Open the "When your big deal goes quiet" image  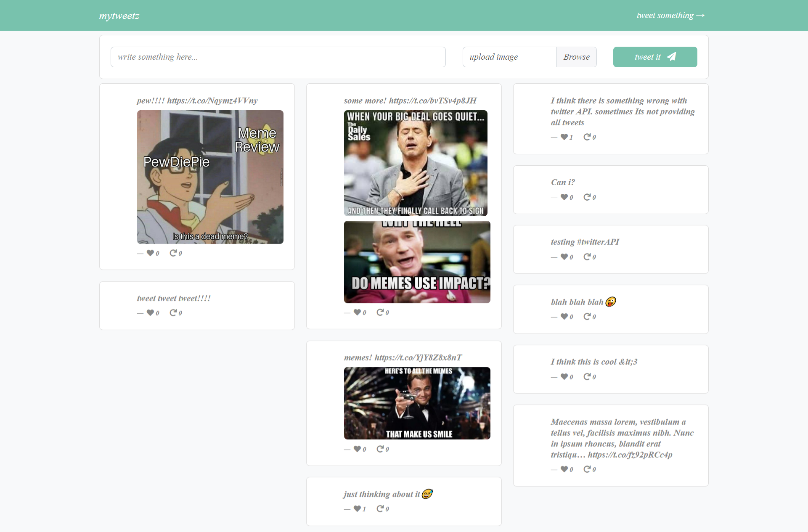click(416, 163)
